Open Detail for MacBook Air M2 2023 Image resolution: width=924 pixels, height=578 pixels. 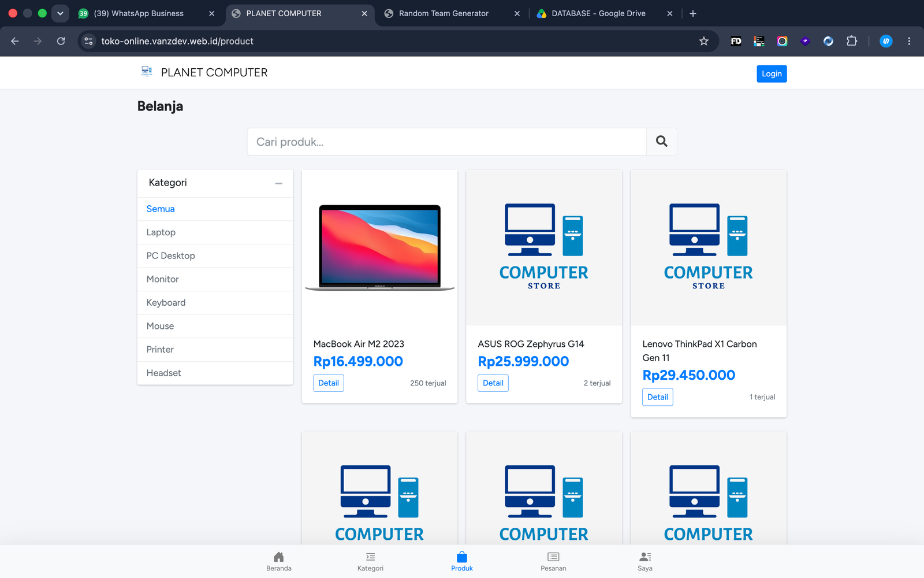(x=329, y=383)
